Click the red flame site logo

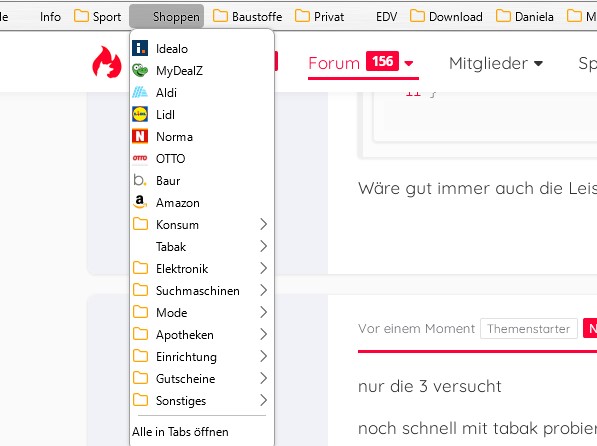(x=107, y=62)
